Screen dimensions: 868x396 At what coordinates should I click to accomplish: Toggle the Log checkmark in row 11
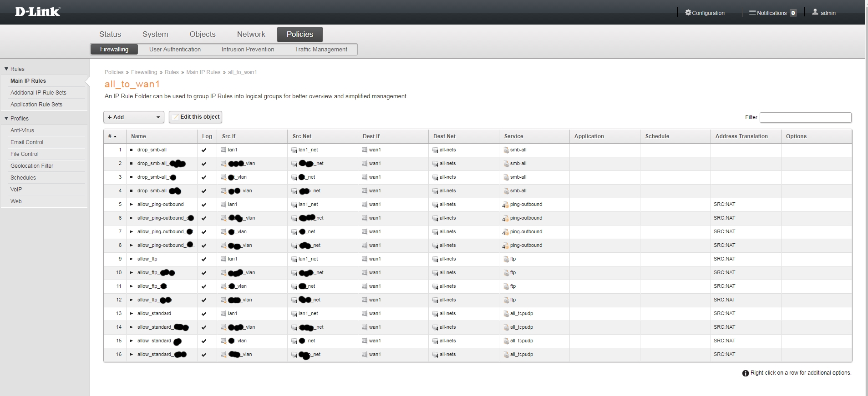[x=204, y=286]
